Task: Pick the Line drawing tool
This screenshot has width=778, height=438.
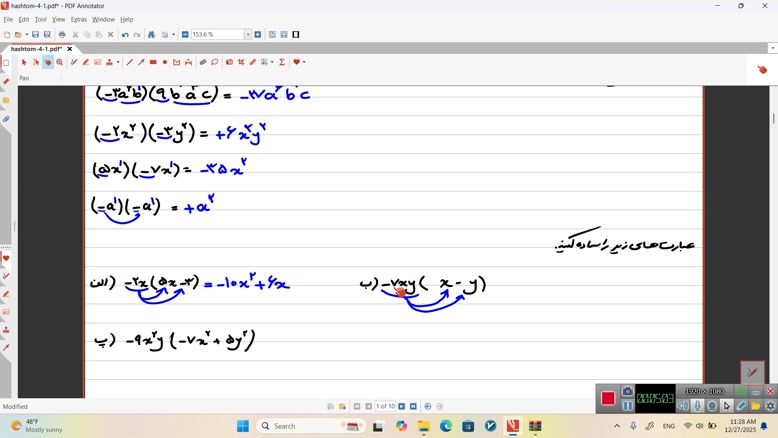Action: coord(129,62)
